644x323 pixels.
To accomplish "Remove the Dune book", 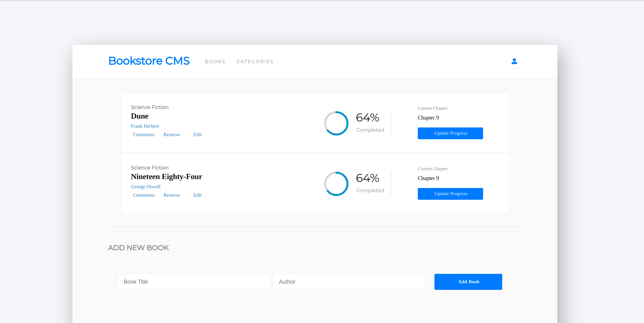I will tap(172, 135).
